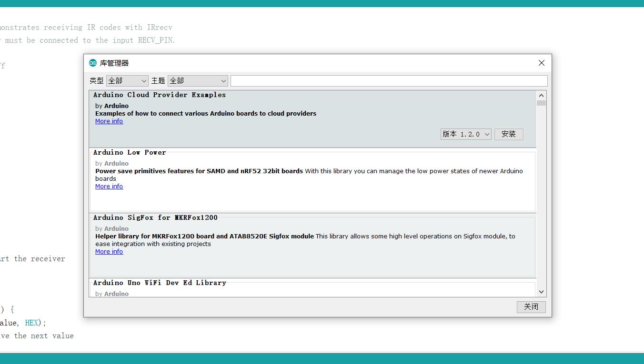Click 'the receiver' comment in background editor
Viewport: 644px width, 364px height.
coord(40,259)
